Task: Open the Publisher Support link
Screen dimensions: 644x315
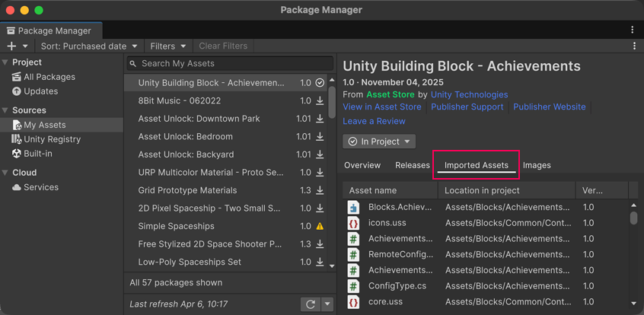Action: (x=467, y=107)
